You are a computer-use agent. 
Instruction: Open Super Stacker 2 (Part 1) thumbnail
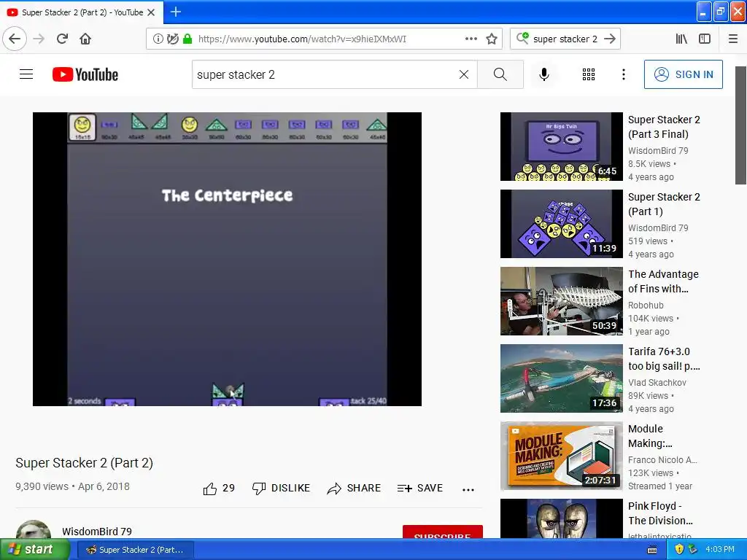click(x=561, y=223)
